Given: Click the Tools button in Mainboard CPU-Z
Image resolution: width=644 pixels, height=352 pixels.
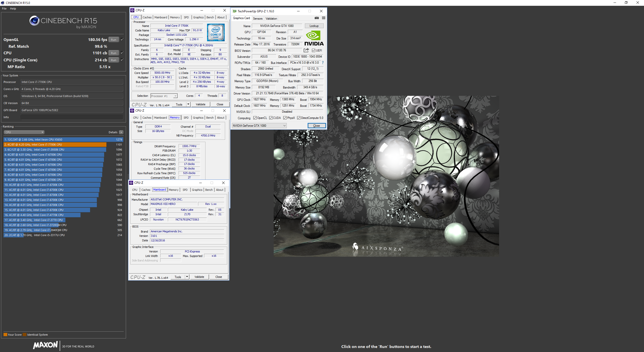Looking at the screenshot, I should click(178, 277).
